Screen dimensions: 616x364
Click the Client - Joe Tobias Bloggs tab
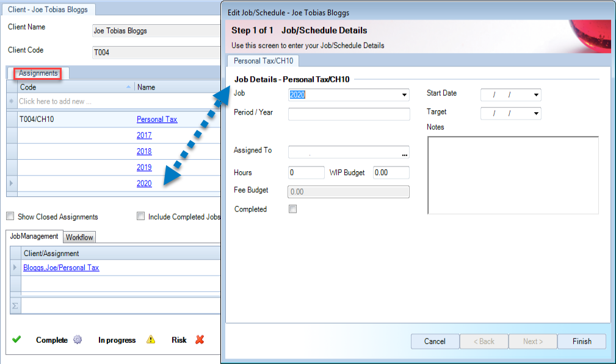(48, 9)
